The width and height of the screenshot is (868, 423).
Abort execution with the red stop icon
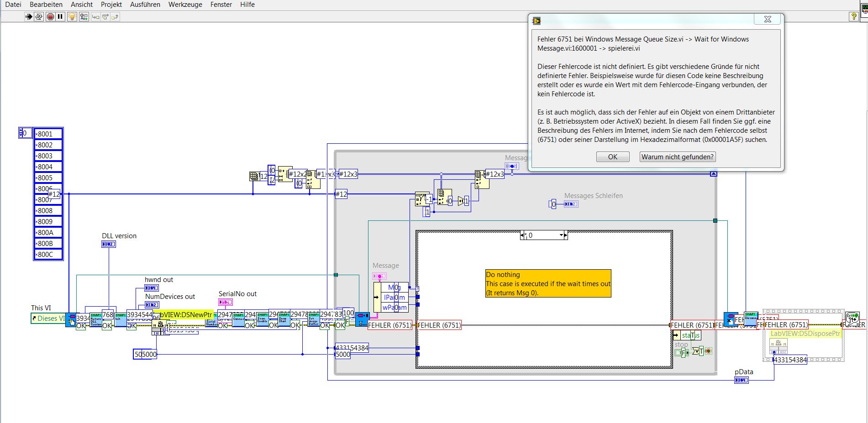pos(50,17)
